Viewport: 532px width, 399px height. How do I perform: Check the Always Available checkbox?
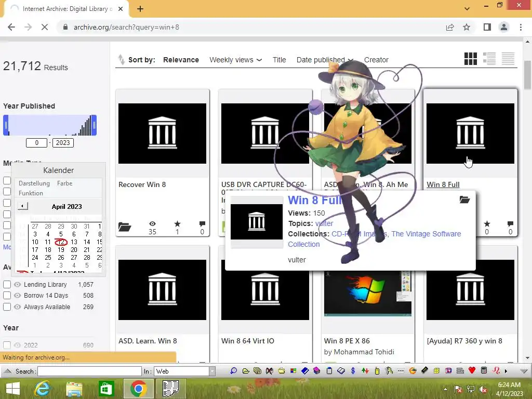click(x=7, y=307)
